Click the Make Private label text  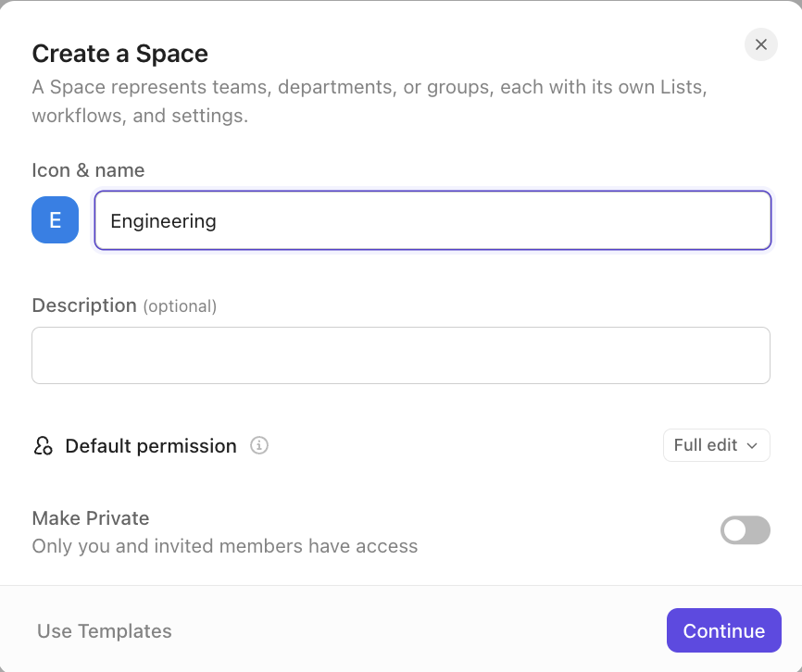click(x=91, y=518)
